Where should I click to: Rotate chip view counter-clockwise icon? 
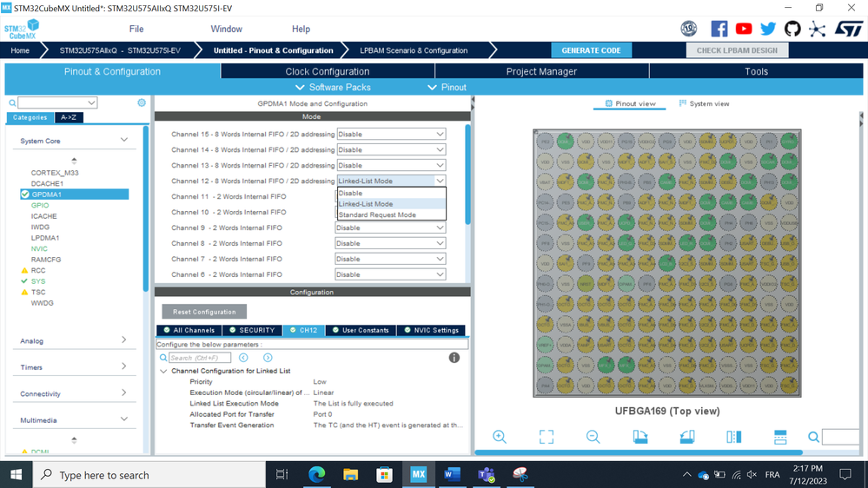tap(687, 437)
